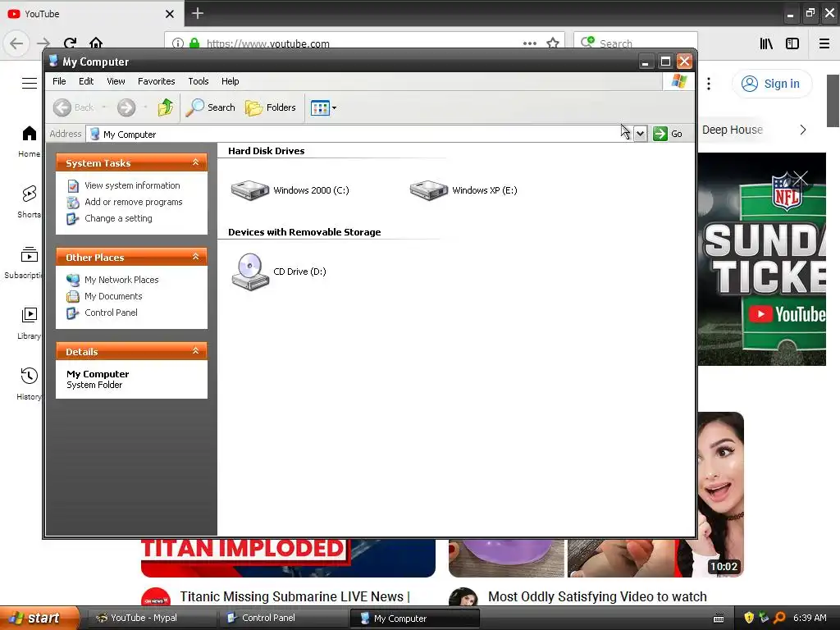The height and width of the screenshot is (630, 840).
Task: Click browser reload icon in Mypal
Action: coord(70,43)
